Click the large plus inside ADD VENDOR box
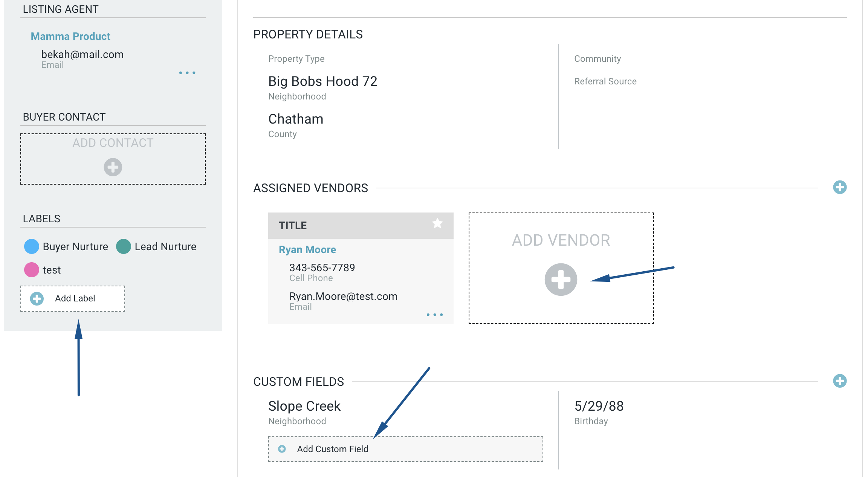This screenshot has width=868, height=477. [x=561, y=279]
